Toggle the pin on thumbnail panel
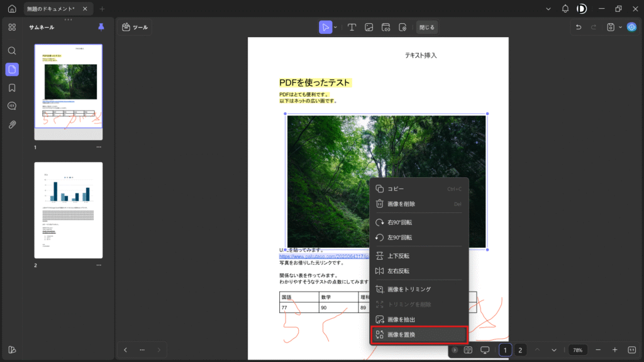The width and height of the screenshot is (644, 362). point(101,27)
